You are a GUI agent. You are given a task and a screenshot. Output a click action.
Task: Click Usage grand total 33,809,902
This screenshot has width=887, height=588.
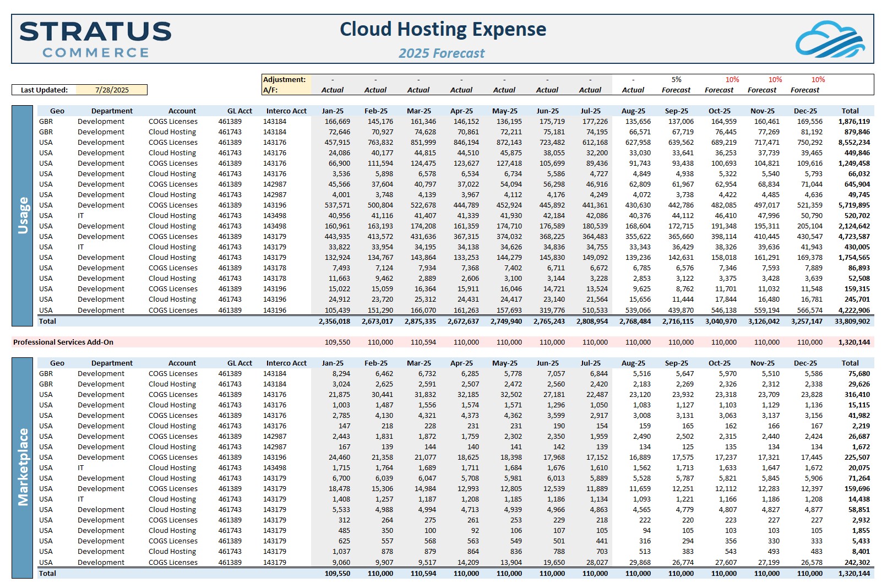(x=852, y=321)
